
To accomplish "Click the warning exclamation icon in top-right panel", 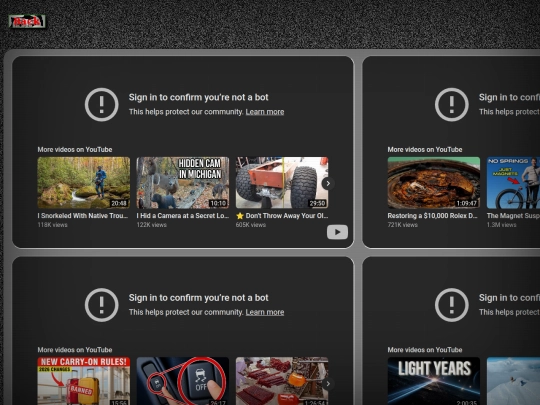I will click(451, 104).
